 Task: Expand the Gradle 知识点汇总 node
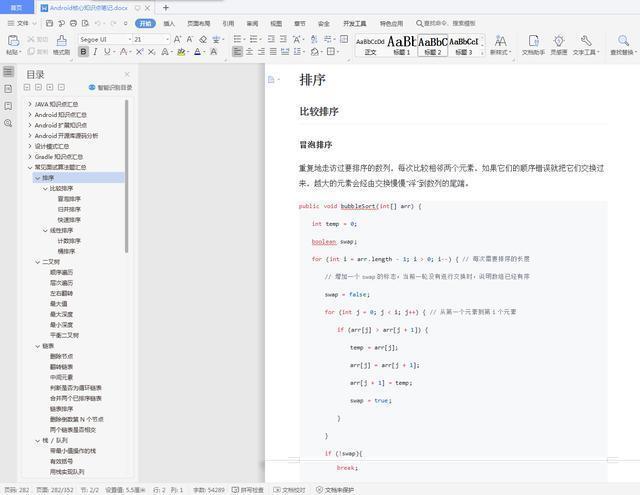pyautogui.click(x=30, y=157)
